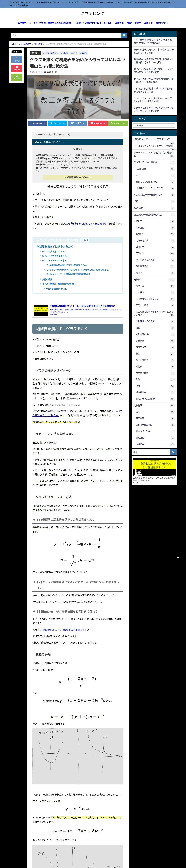The width and height of the screenshot is (186, 868).
Task: Open 【厳選】各分野オススメ記事 menu item
Action: [93, 23]
